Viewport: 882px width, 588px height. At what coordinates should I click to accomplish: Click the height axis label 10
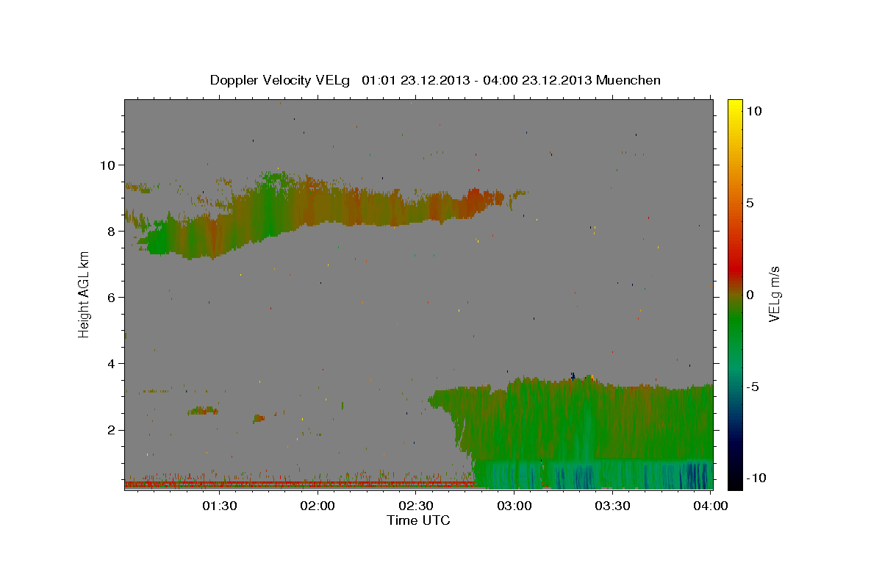pos(107,165)
